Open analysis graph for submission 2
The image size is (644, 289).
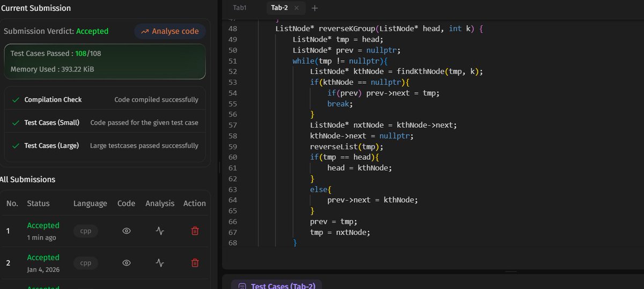point(160,263)
